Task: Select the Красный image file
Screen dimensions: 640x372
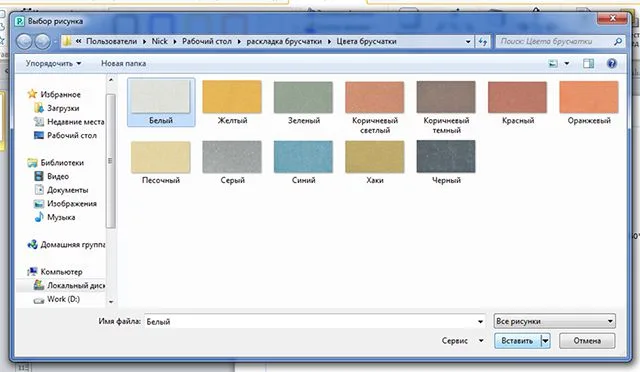Action: click(x=518, y=102)
